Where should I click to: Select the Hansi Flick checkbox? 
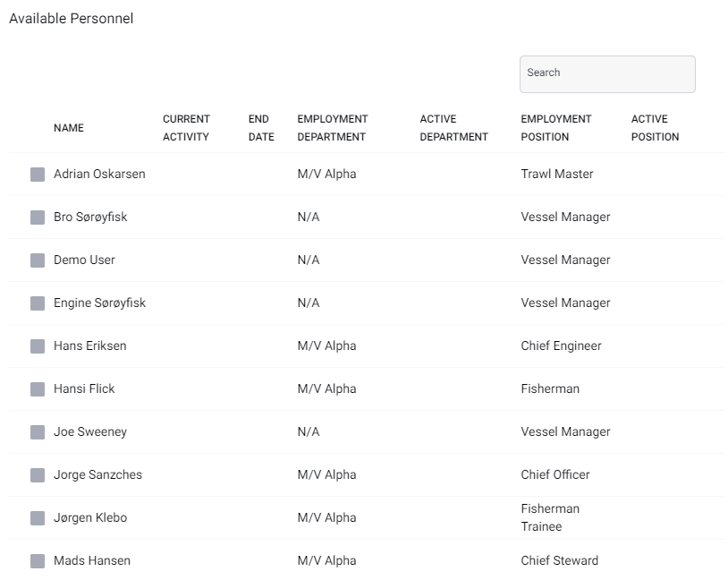(x=38, y=389)
